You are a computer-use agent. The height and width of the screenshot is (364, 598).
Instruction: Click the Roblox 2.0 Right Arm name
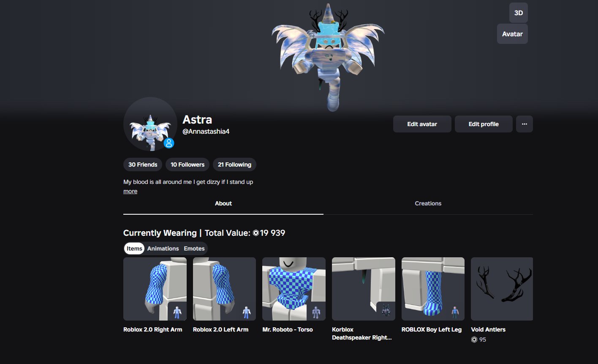pos(153,329)
